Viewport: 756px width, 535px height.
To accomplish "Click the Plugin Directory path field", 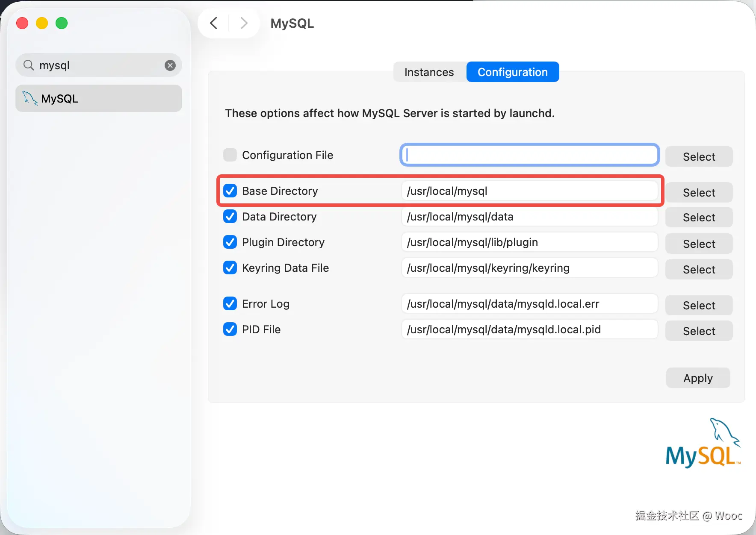I will click(529, 242).
